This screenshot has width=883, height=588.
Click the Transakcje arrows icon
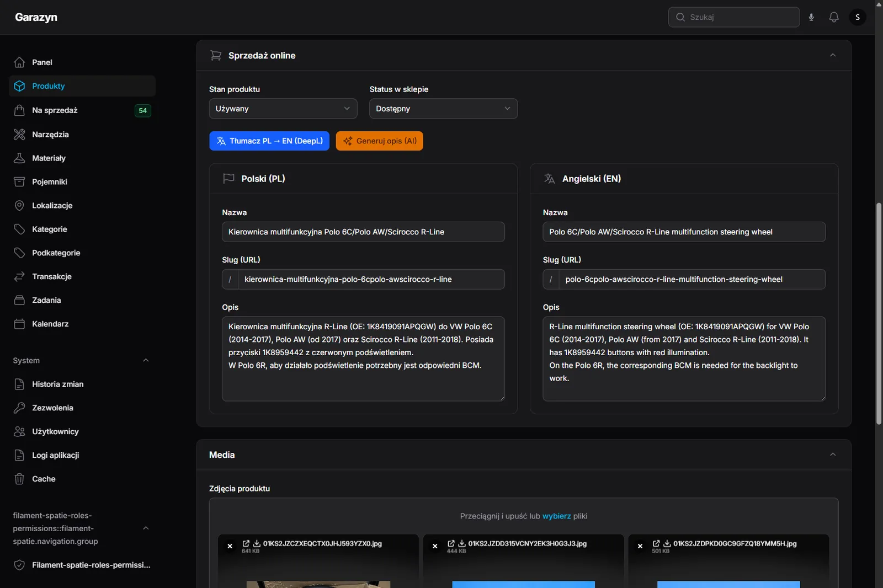19,277
